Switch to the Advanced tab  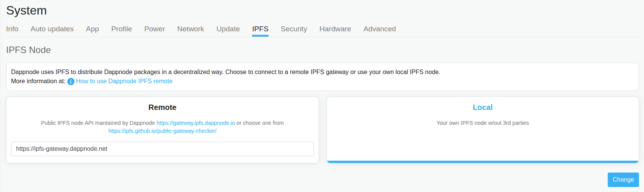tap(379, 29)
